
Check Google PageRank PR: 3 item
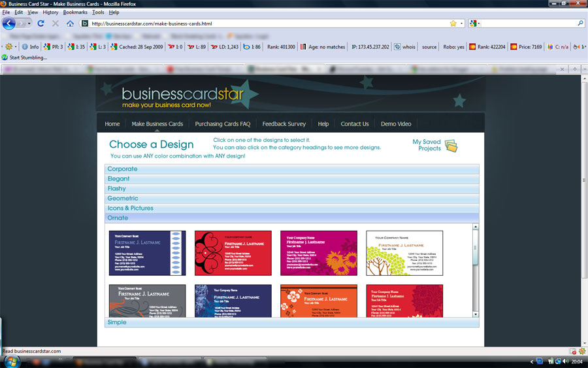54,47
